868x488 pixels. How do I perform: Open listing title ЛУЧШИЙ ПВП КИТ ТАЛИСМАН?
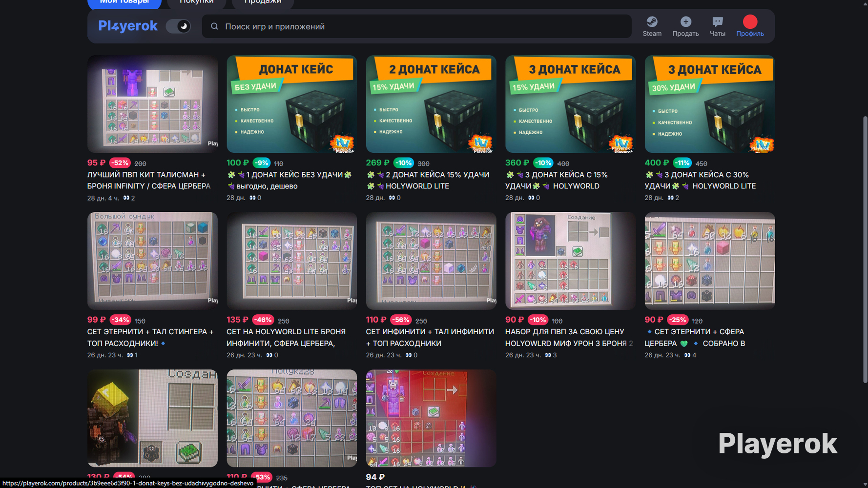(149, 181)
